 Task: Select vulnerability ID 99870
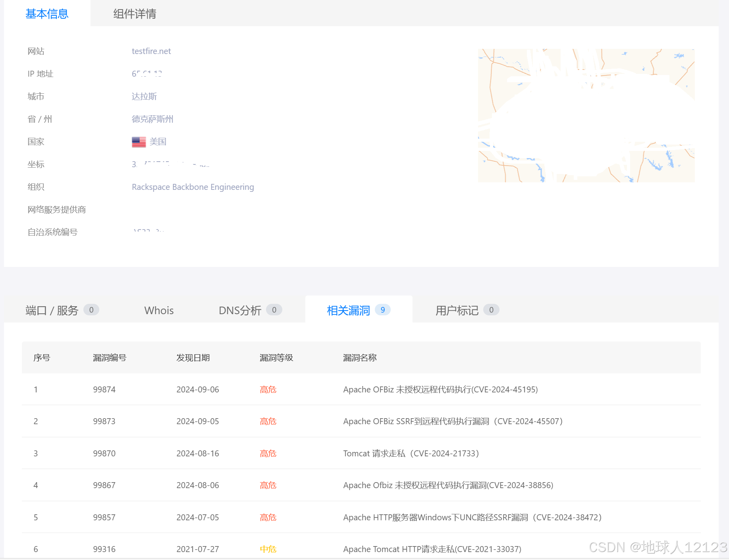pos(104,454)
